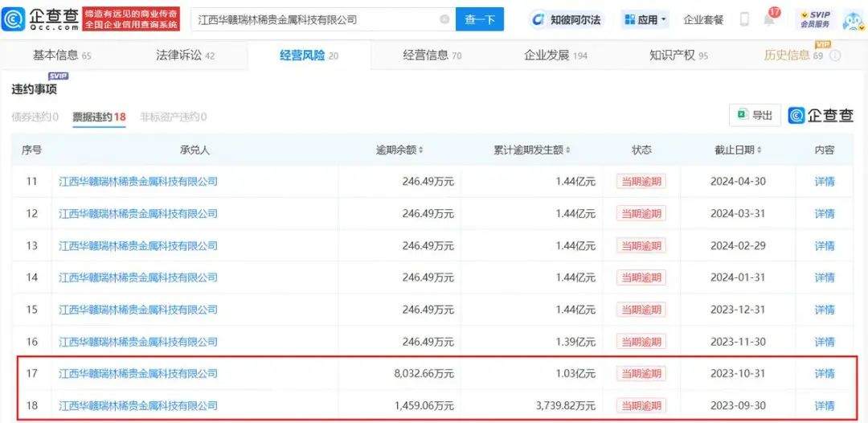Expand the 应用 dropdown menu
The height and width of the screenshot is (423, 868).
click(645, 19)
